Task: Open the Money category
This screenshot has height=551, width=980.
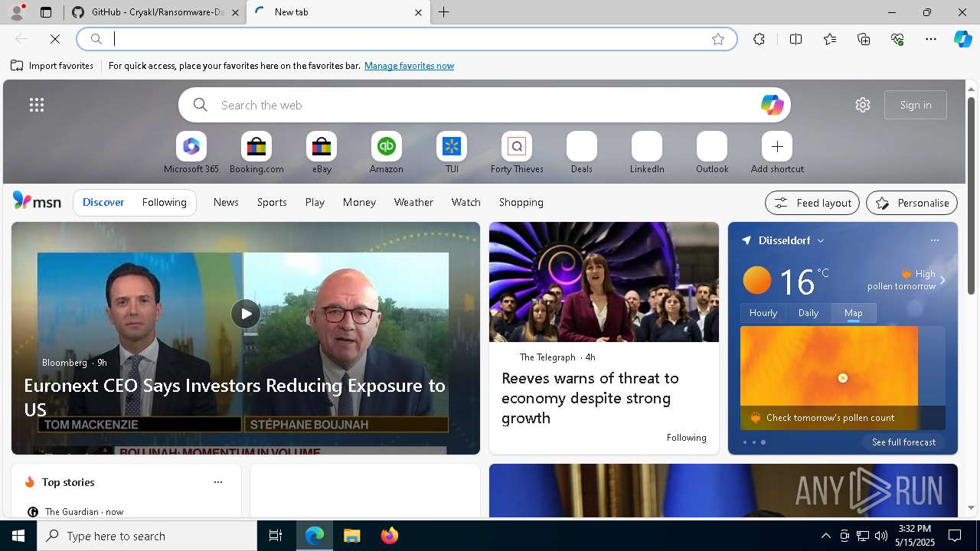Action: (359, 202)
